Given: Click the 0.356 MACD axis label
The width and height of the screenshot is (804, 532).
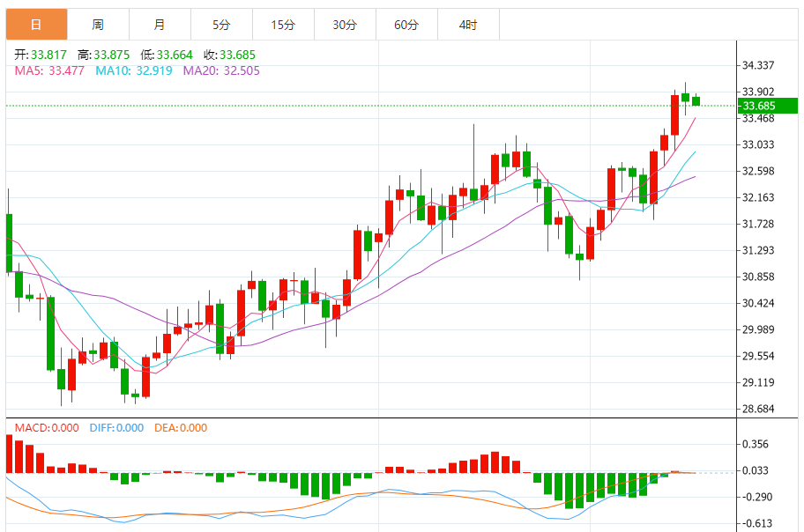Looking at the screenshot, I should (x=756, y=444).
